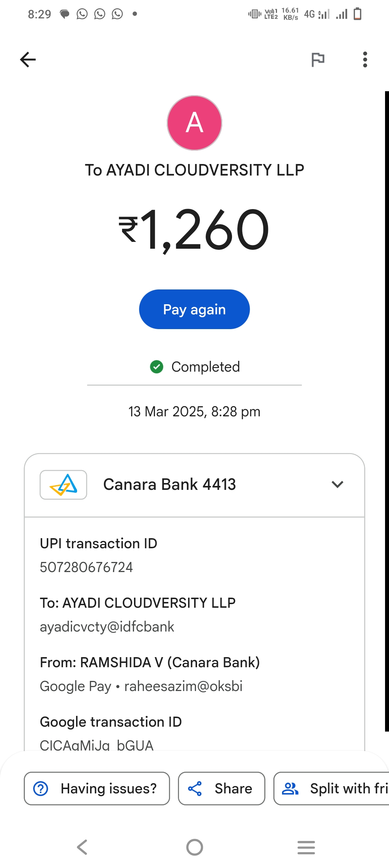The height and width of the screenshot is (868, 389).
Task: Tap the Share button
Action: pyautogui.click(x=222, y=788)
